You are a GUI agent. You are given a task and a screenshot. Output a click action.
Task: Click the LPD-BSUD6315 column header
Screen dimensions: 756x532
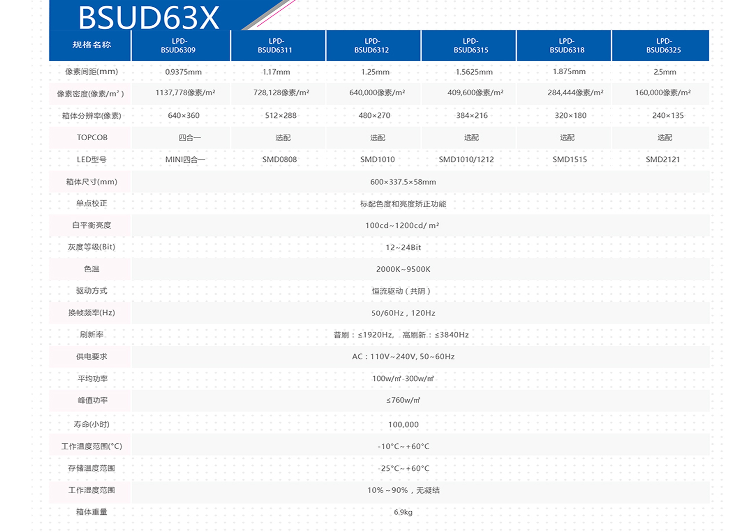point(471,46)
